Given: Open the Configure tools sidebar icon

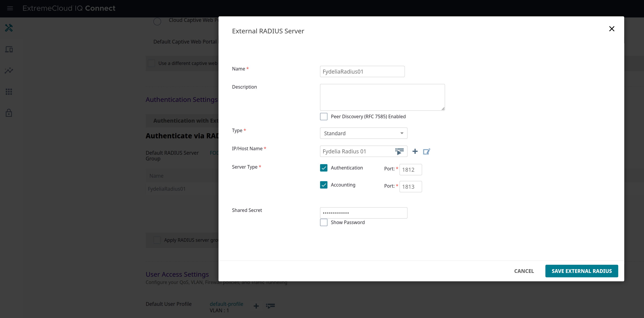Looking at the screenshot, I should pyautogui.click(x=9, y=28).
